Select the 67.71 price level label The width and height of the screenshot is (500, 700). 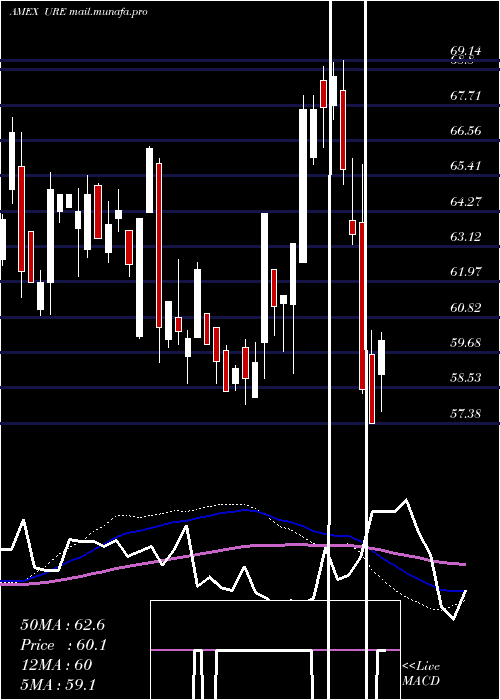466,95
